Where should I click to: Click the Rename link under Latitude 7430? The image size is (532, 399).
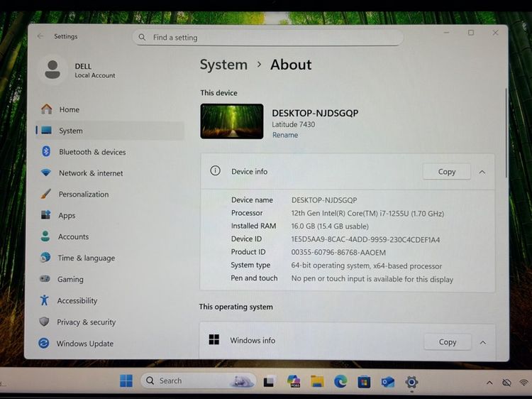click(285, 135)
